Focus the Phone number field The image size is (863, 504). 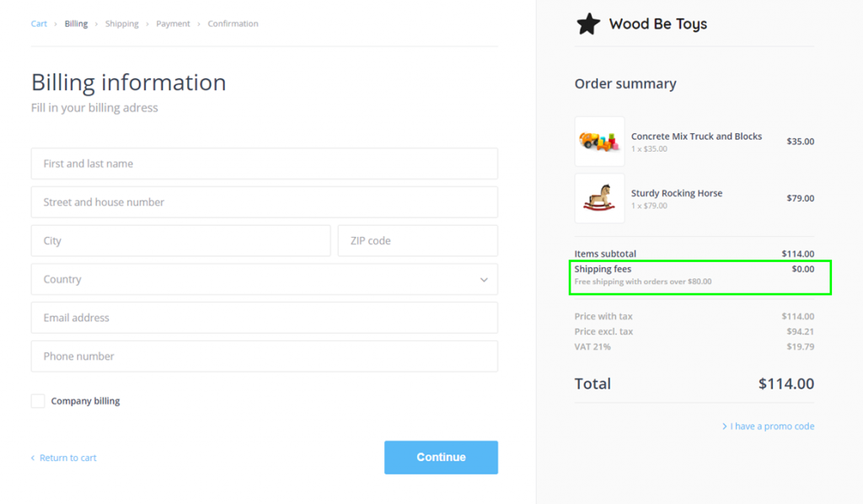coord(264,356)
